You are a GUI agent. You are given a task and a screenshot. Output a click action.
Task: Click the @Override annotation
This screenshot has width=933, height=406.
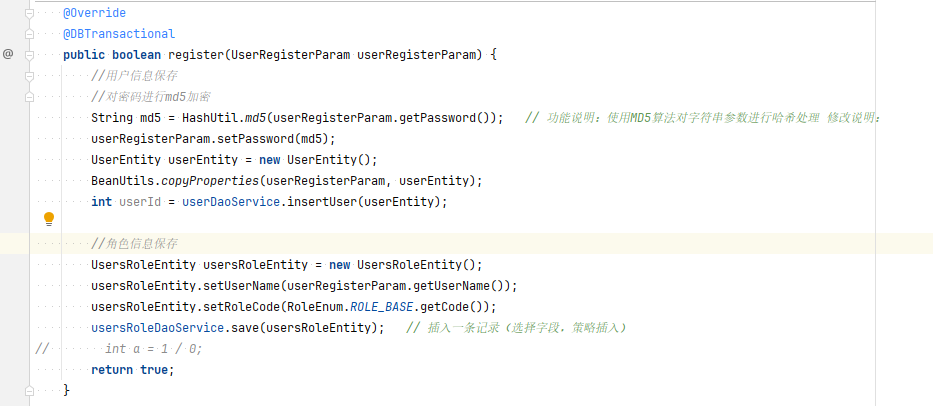click(95, 13)
